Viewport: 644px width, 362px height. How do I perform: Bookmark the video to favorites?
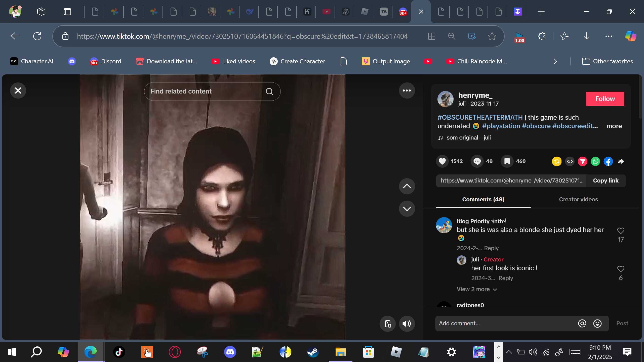(x=507, y=161)
